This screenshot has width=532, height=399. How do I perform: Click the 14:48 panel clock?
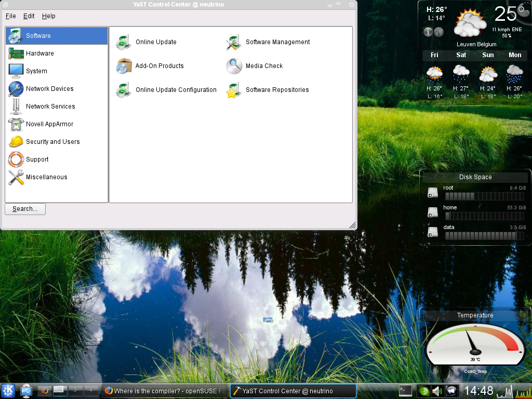click(478, 391)
